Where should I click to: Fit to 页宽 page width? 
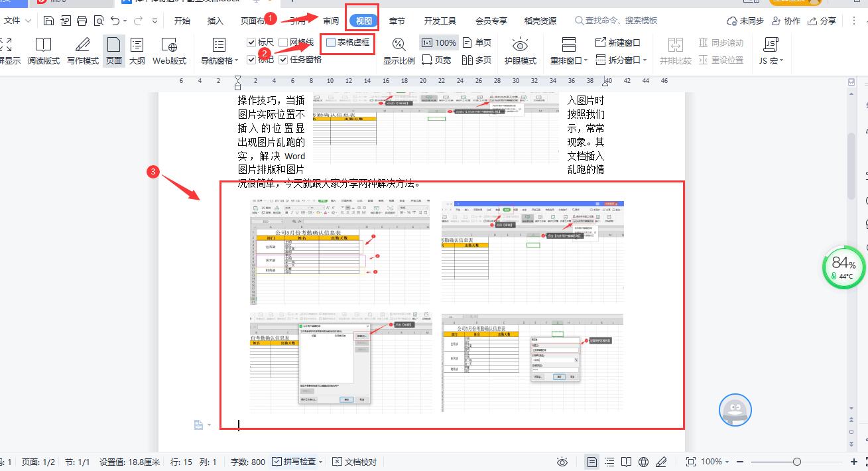436,60
